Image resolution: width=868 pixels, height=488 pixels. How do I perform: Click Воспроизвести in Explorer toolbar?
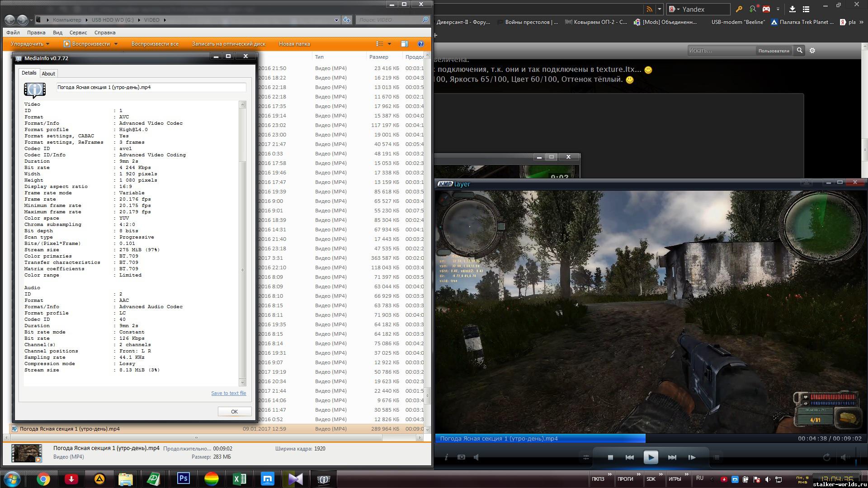coord(87,44)
